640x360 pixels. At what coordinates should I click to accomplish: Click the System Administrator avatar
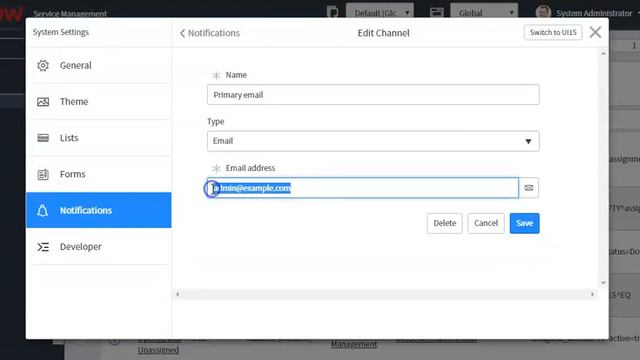click(x=543, y=12)
